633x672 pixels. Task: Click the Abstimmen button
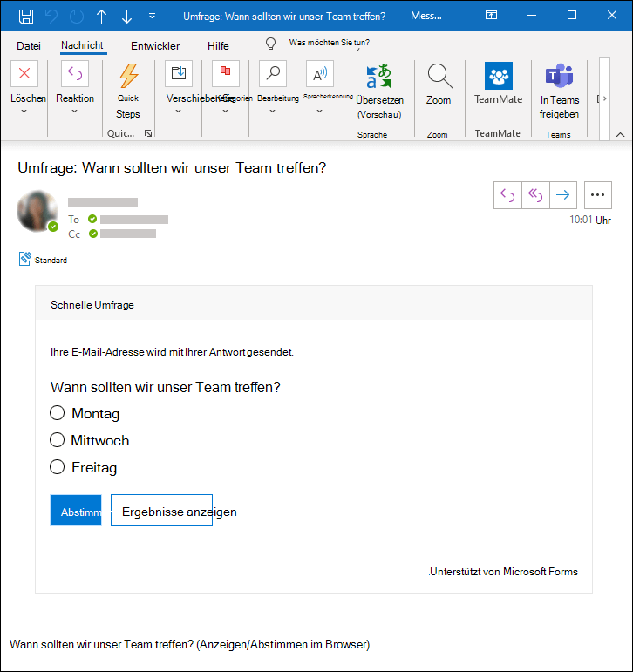pyautogui.click(x=76, y=510)
